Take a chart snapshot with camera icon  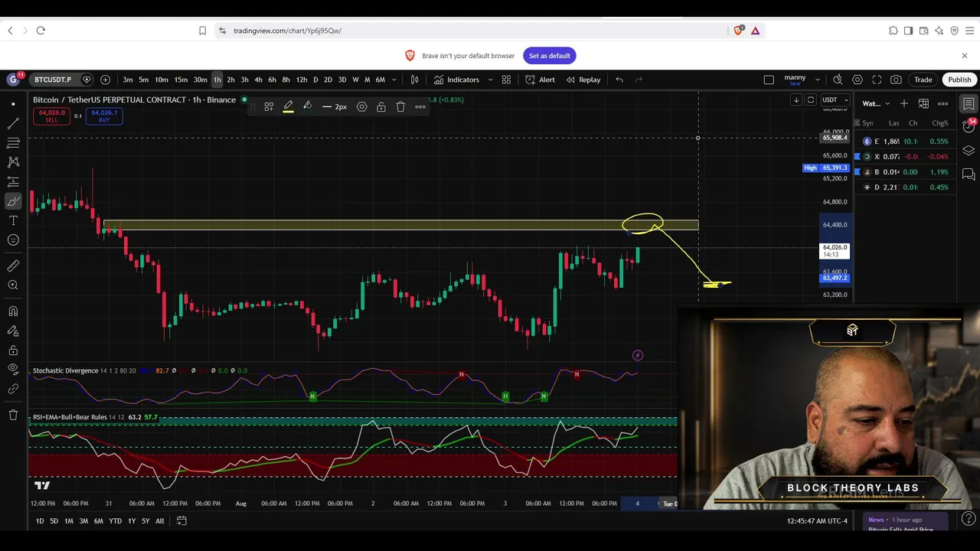click(x=896, y=80)
